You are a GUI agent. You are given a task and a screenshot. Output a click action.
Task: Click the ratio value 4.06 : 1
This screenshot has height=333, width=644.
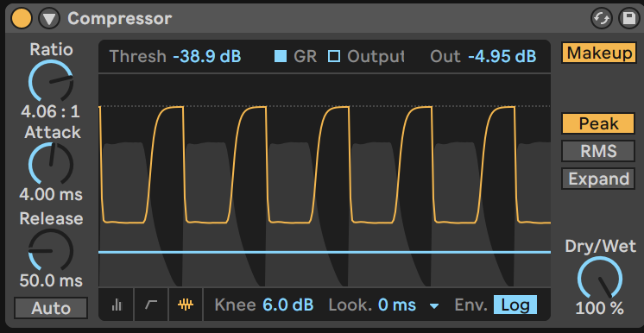pos(51,111)
